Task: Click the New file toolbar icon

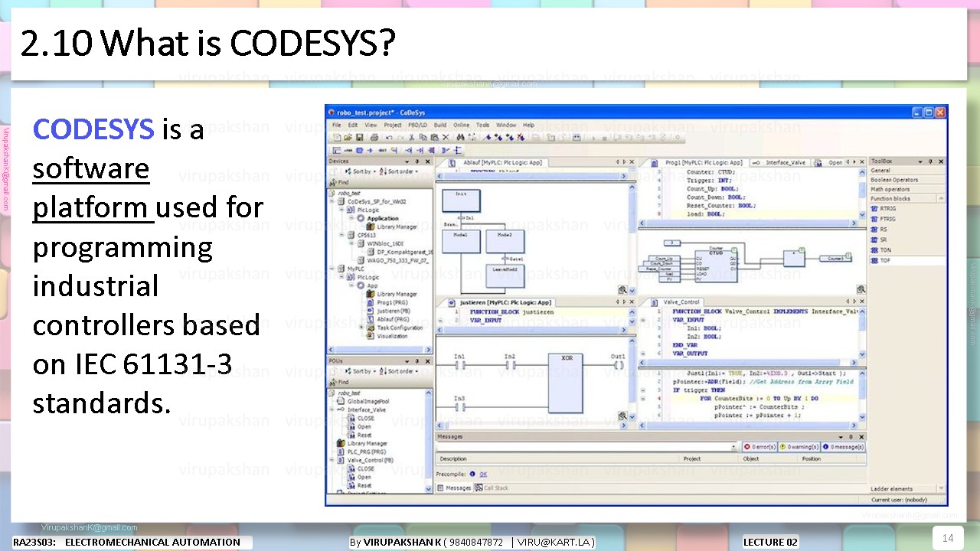Action: [337, 137]
